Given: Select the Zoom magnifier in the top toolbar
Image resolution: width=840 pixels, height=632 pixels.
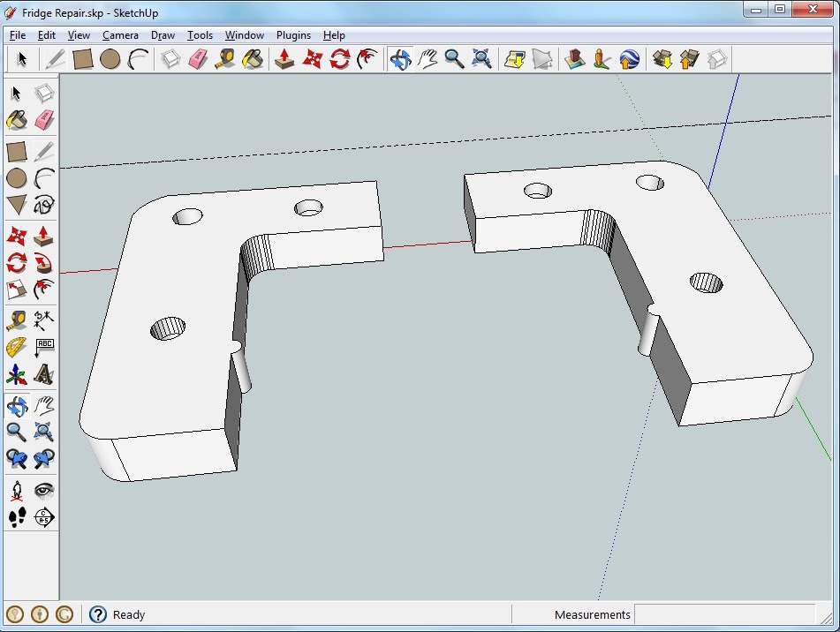Looking at the screenshot, I should click(x=454, y=59).
